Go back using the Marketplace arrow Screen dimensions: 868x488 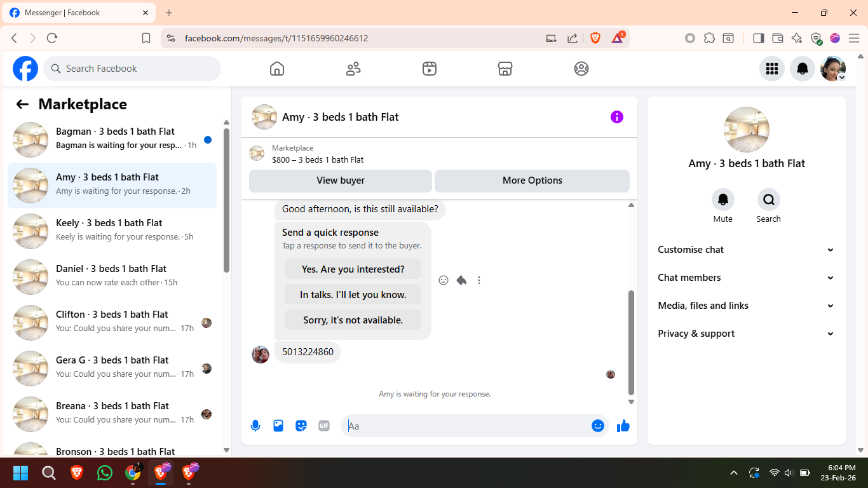(x=22, y=104)
